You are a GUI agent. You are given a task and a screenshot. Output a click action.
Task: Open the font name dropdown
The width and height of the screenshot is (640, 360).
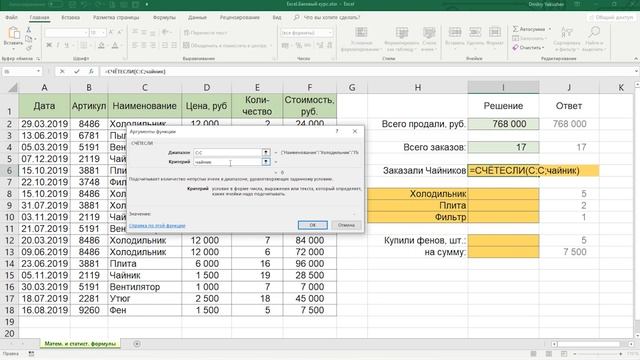click(x=86, y=32)
